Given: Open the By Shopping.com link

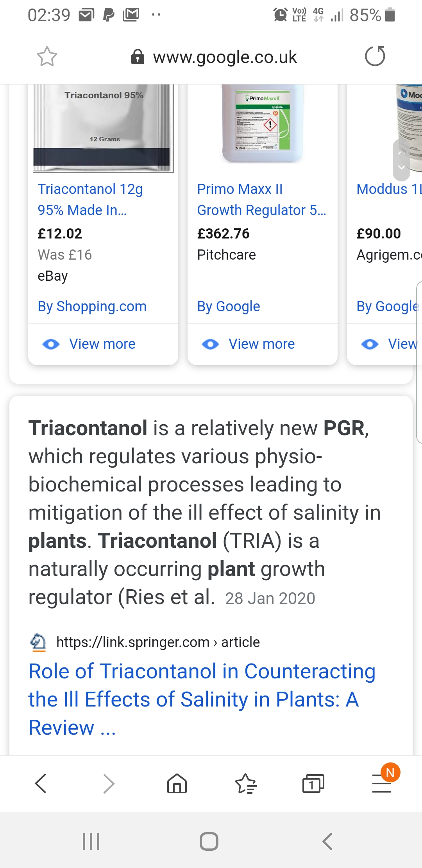Looking at the screenshot, I should point(92,307).
